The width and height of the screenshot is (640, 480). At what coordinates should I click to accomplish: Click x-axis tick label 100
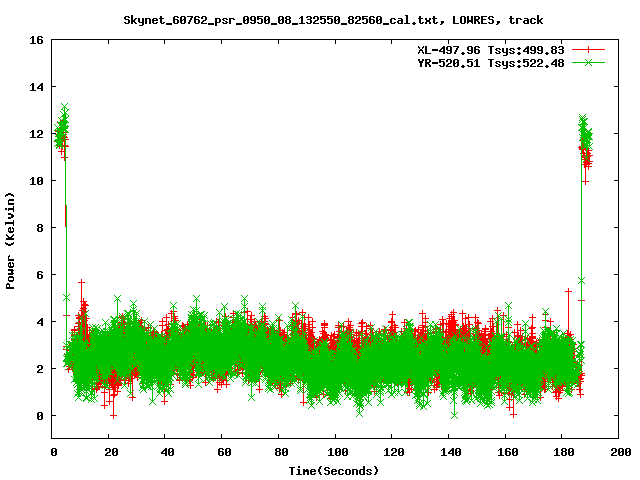pyautogui.click(x=338, y=452)
